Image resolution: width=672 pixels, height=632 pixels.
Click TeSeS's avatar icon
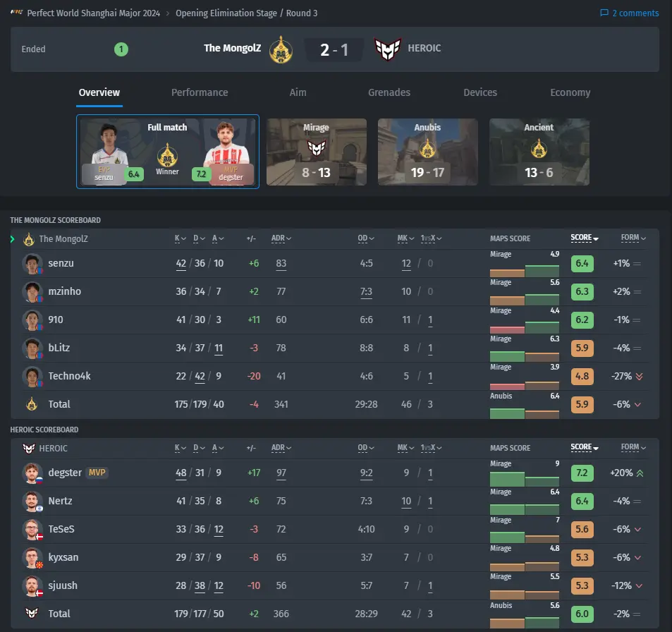pos(32,530)
